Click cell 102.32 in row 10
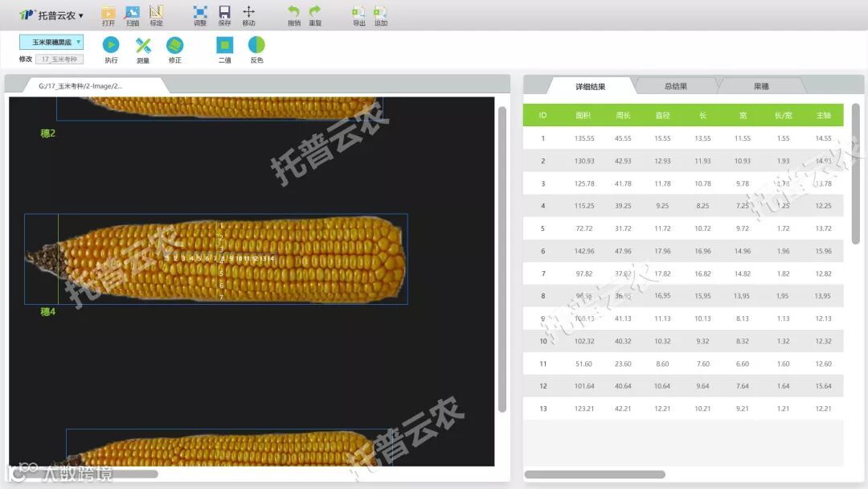This screenshot has width=868, height=489. coord(584,341)
